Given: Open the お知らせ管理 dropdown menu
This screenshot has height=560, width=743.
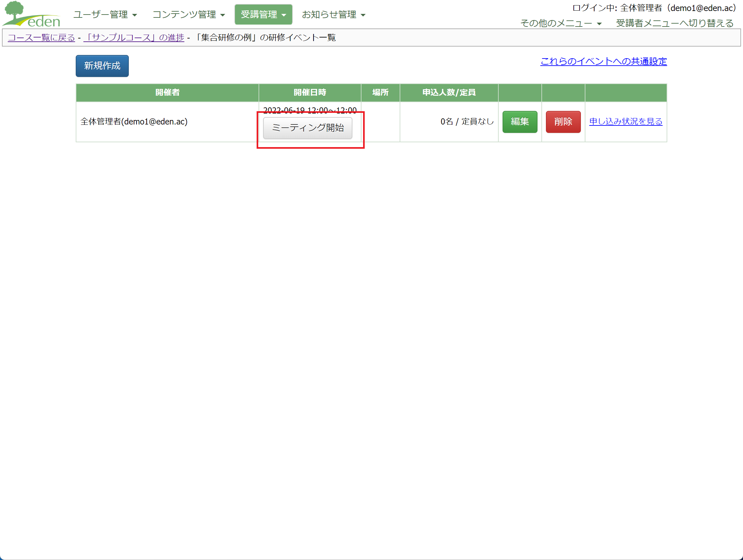Looking at the screenshot, I should tap(333, 15).
